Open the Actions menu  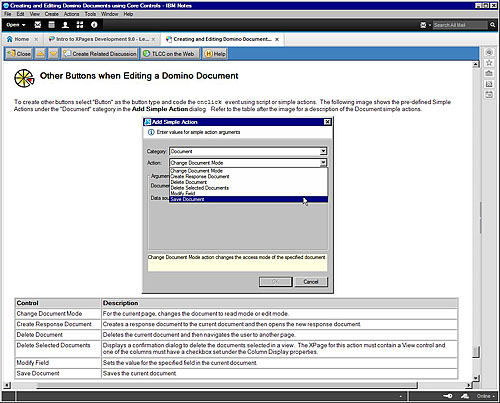pos(71,14)
